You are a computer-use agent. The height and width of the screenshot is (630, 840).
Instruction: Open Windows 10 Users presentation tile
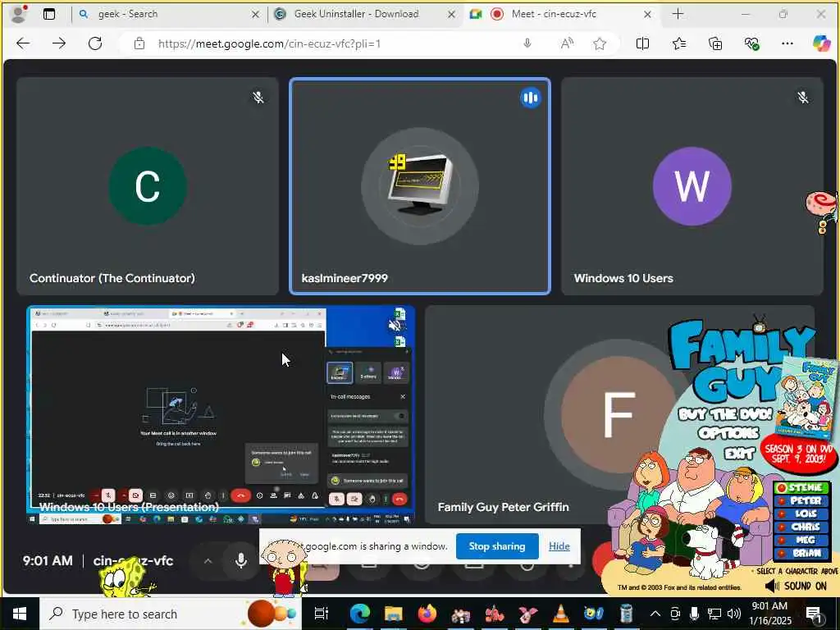click(x=221, y=414)
